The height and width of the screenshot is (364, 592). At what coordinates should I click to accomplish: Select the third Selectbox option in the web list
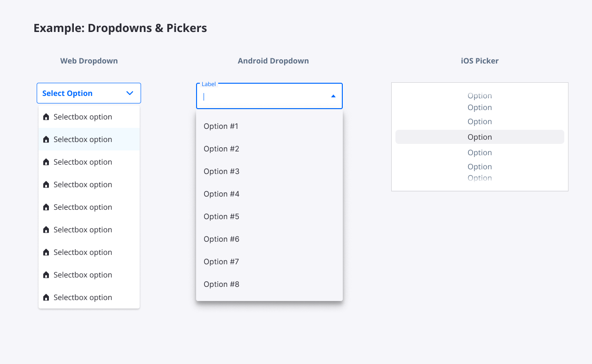89,162
